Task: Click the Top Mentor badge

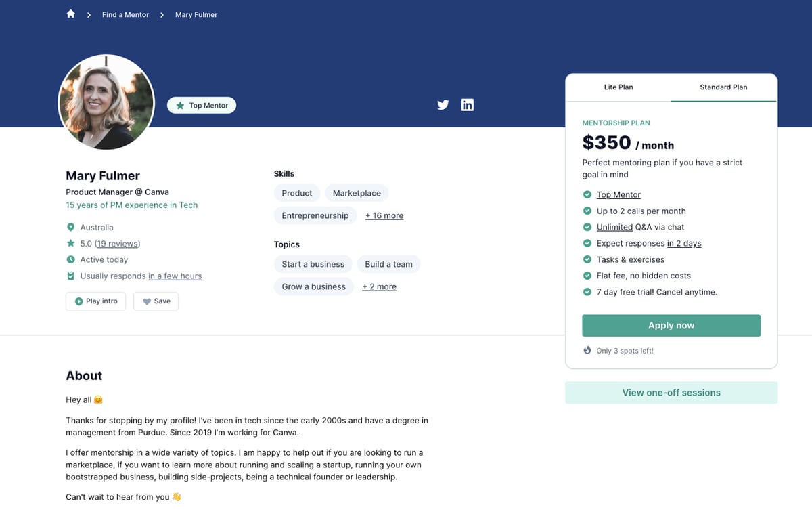Action: 202,106
